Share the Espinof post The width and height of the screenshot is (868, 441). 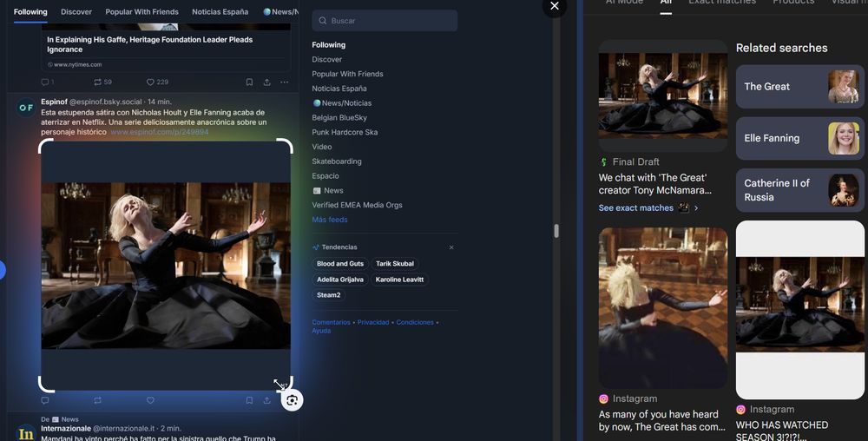coord(266,400)
